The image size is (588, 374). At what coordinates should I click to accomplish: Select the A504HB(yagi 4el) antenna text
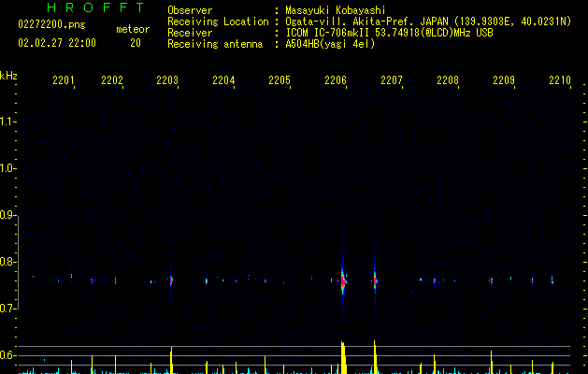click(330, 44)
